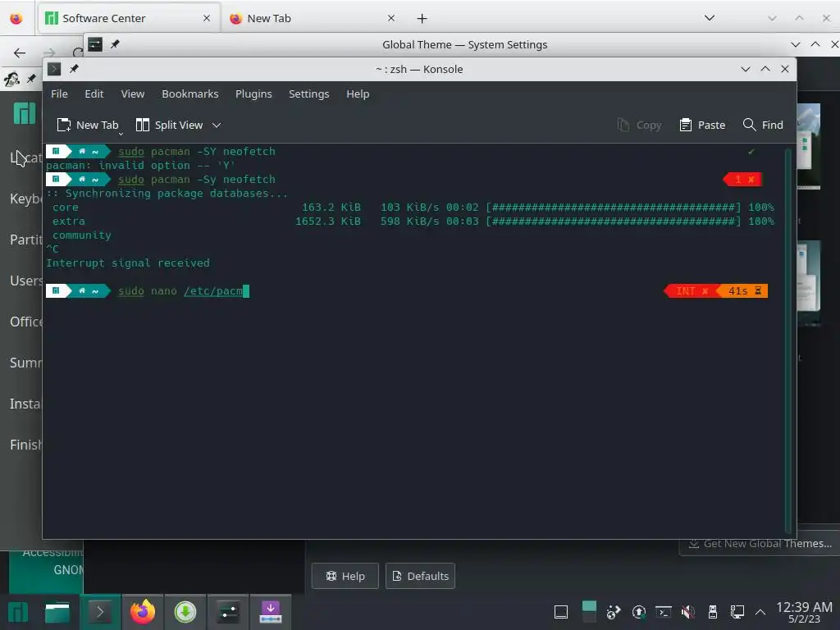Click the show desktop tray icon

click(561, 612)
